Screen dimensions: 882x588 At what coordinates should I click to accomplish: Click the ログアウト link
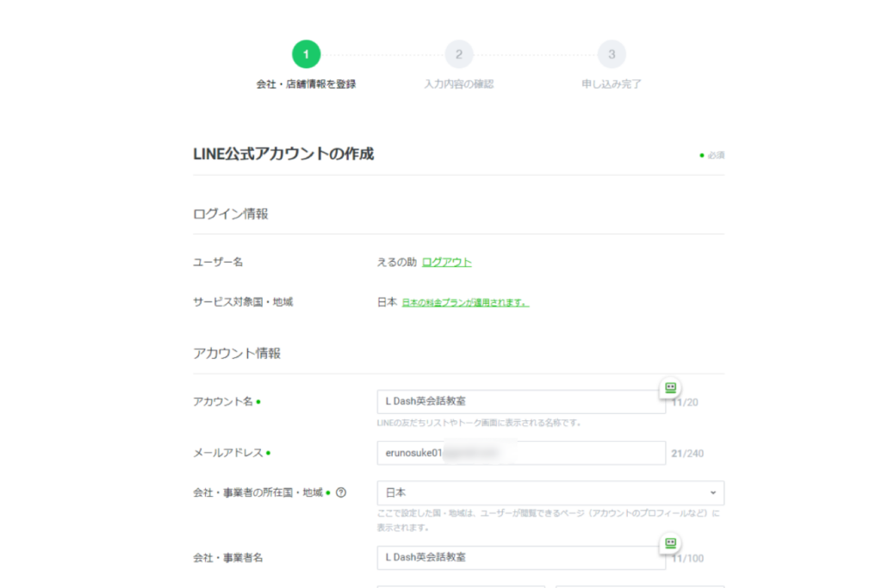coord(447,262)
